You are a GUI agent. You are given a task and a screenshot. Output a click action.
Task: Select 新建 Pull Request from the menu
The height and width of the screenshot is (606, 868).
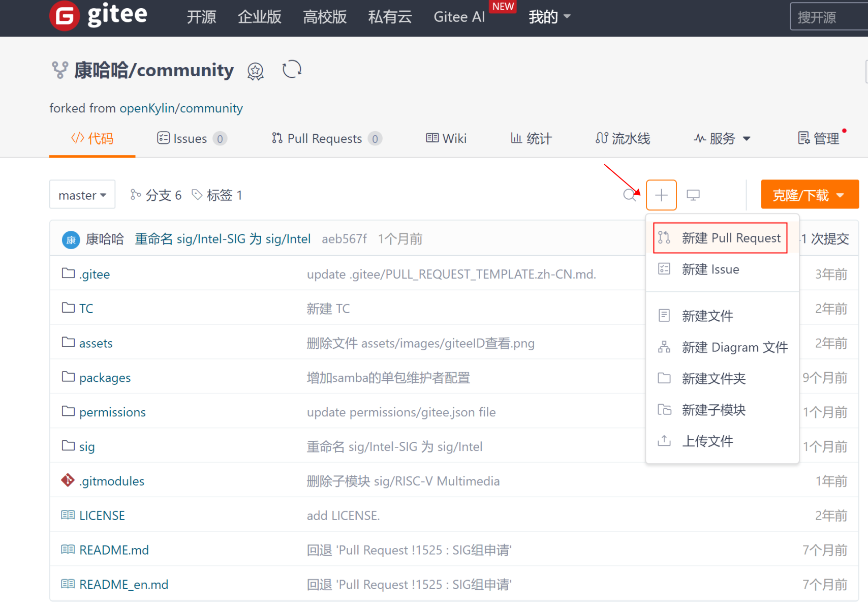click(x=720, y=238)
